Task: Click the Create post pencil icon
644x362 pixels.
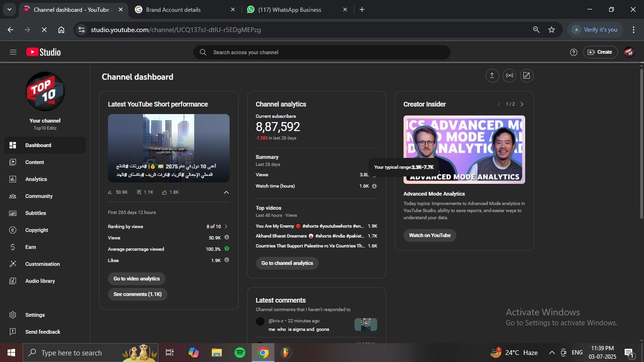Action: (x=527, y=75)
